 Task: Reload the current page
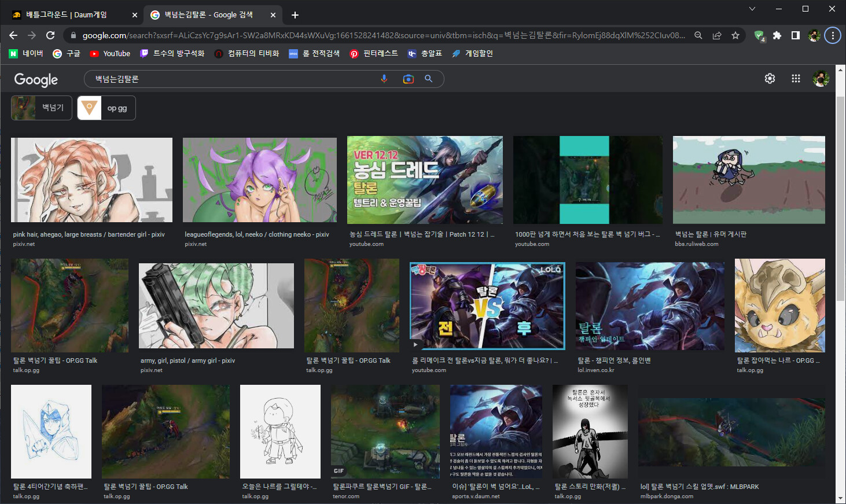50,35
